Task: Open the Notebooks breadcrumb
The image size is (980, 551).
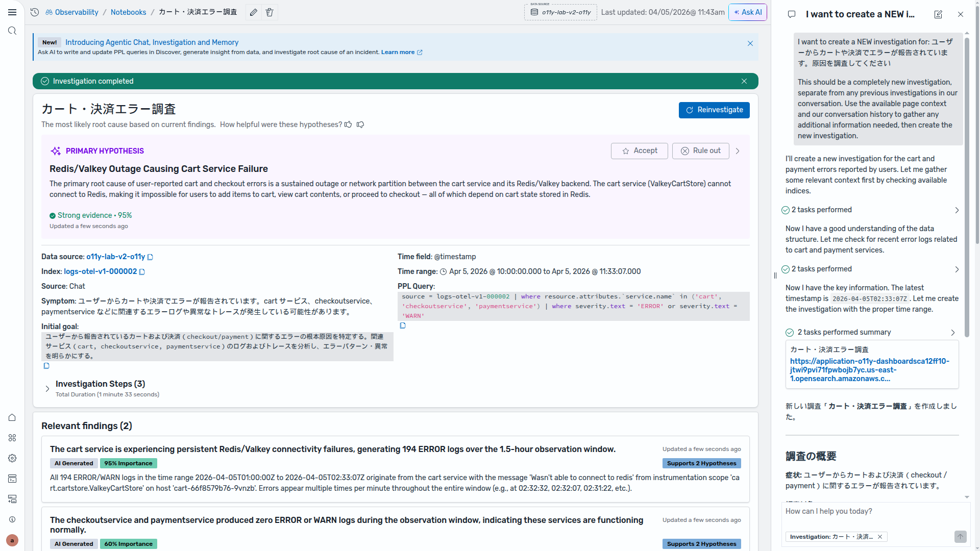Action: [x=128, y=12]
